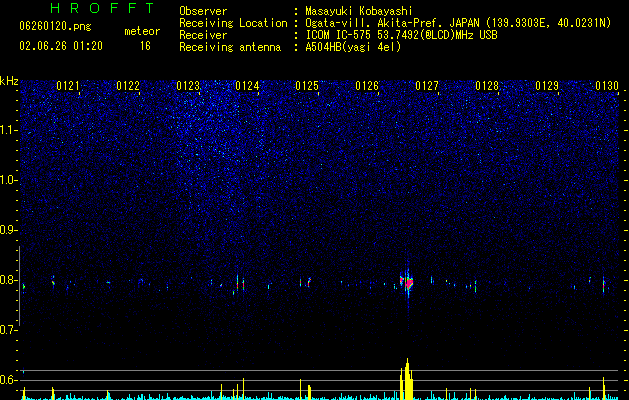Screen dimensions: 629x400
Task: Click the meteor count value 16
Action: tap(145, 46)
